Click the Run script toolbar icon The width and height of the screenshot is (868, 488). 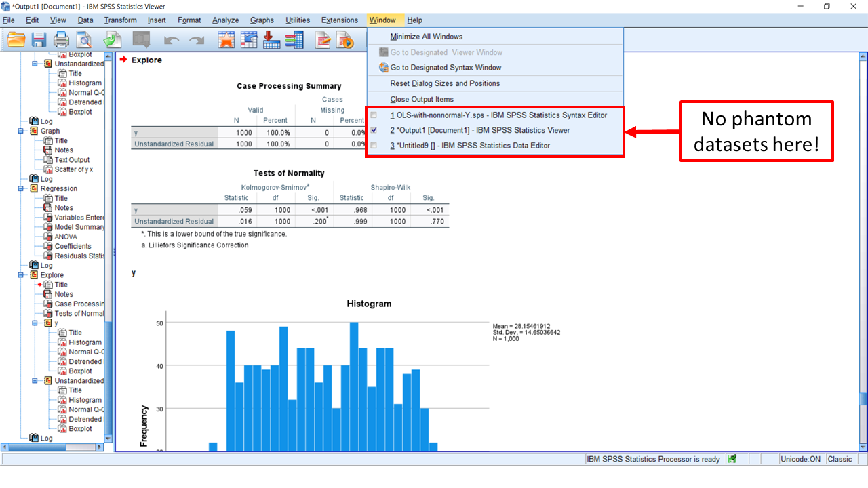pos(345,40)
